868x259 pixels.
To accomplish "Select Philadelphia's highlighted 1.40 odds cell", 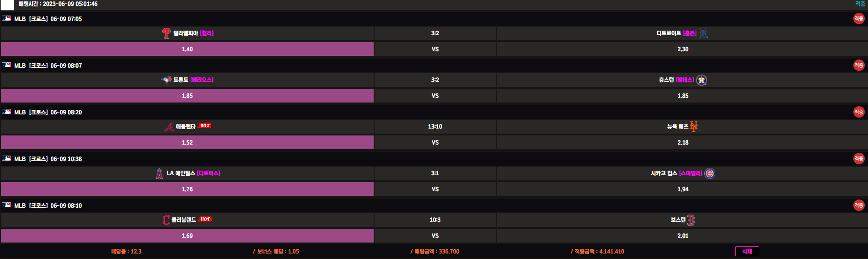I will coord(187,49).
